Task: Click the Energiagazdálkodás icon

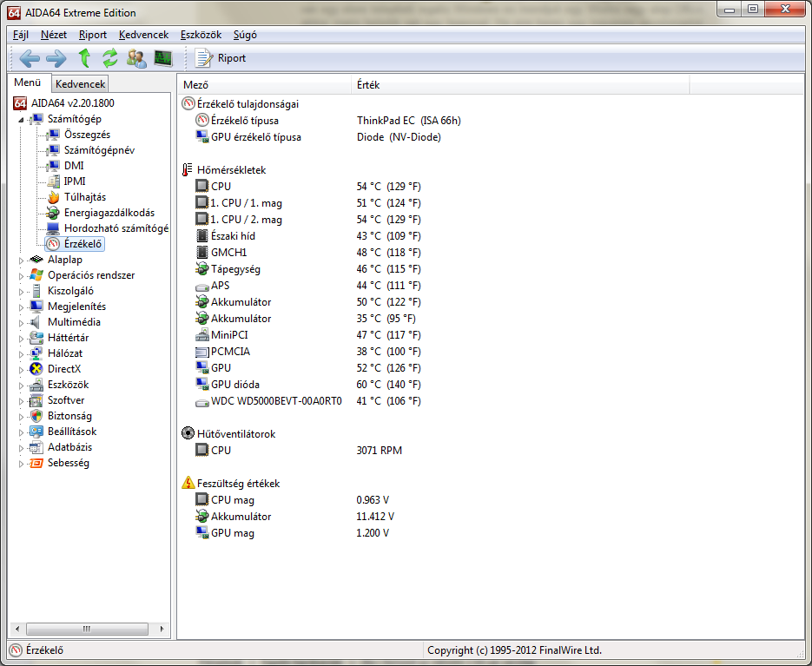Action: tap(53, 213)
